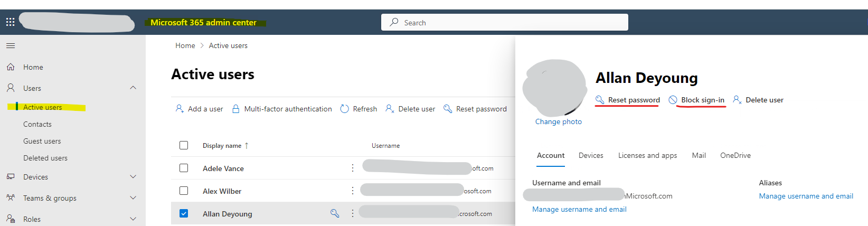Click the Roles icon in sidebar
The height and width of the screenshot is (226, 868).
tap(11, 219)
